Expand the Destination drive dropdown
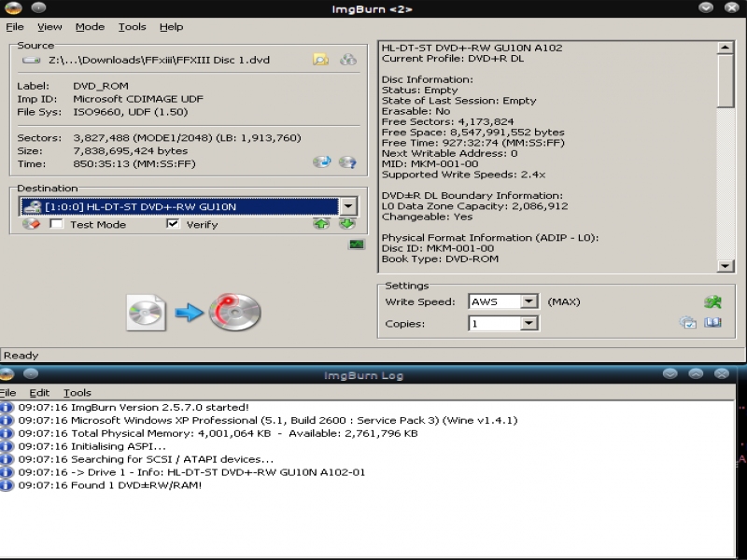Image resolution: width=747 pixels, height=560 pixels. click(348, 206)
